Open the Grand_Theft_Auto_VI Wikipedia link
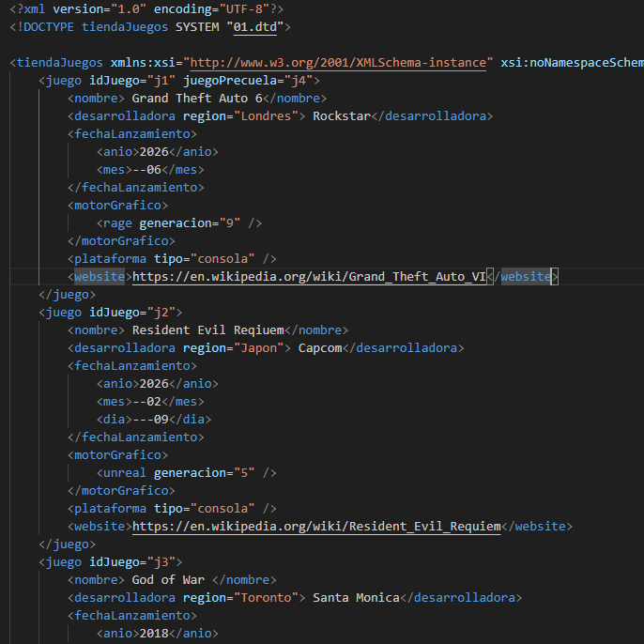 pos(309,276)
